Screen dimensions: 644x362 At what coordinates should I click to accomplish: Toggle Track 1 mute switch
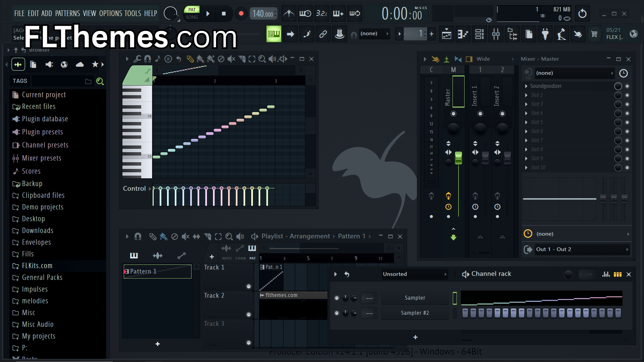click(x=249, y=286)
